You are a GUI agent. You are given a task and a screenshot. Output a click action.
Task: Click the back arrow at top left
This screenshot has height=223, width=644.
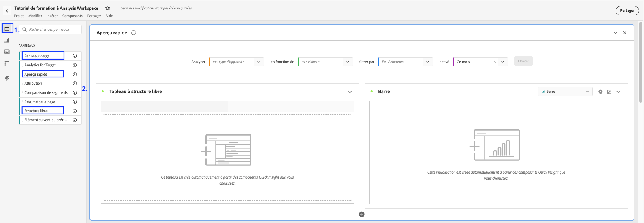[x=7, y=11]
